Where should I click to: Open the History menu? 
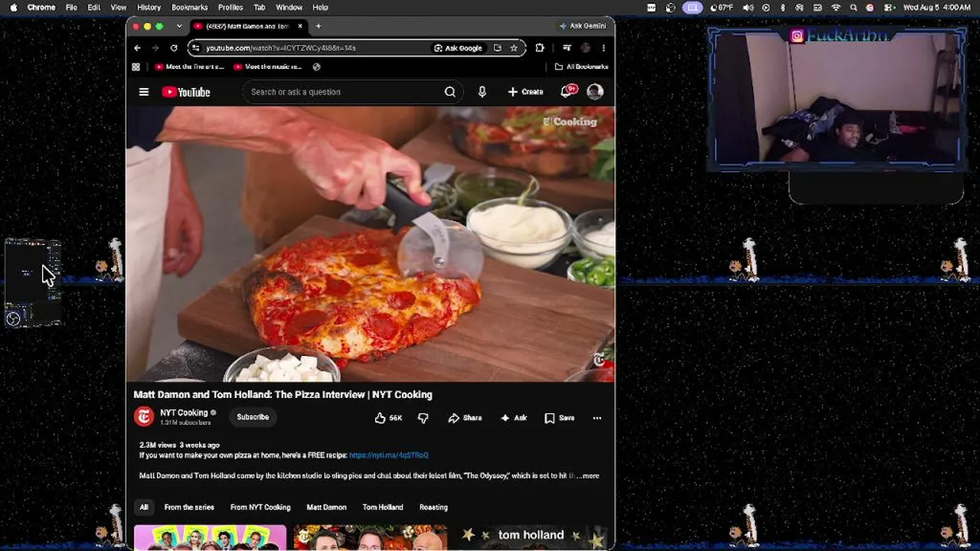point(149,7)
